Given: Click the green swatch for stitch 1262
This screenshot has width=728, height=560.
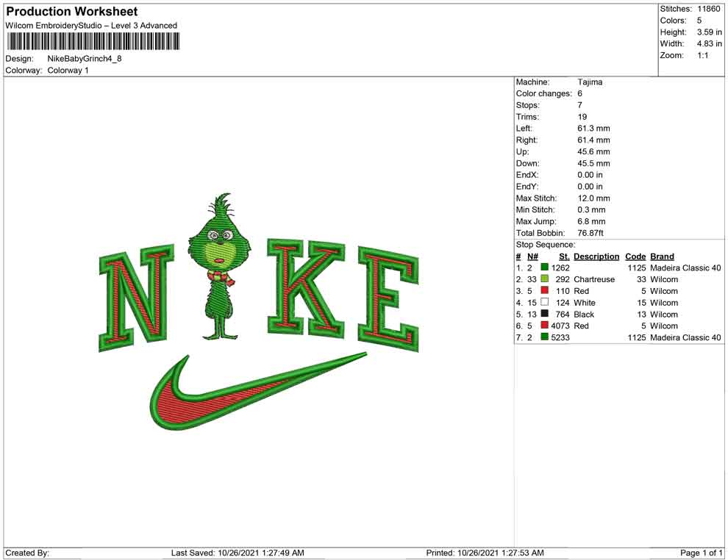Looking at the screenshot, I should [x=545, y=268].
